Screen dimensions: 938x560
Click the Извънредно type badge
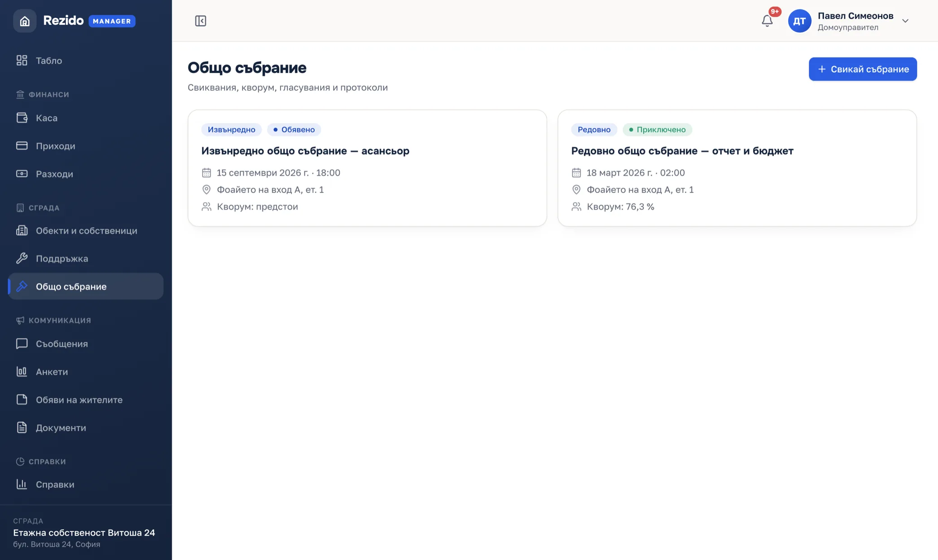(x=231, y=129)
